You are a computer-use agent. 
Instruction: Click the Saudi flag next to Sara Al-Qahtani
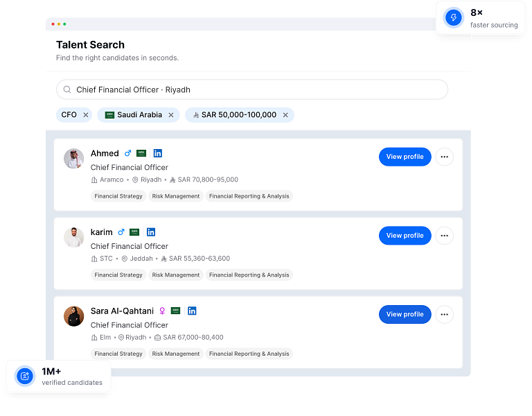(x=175, y=311)
